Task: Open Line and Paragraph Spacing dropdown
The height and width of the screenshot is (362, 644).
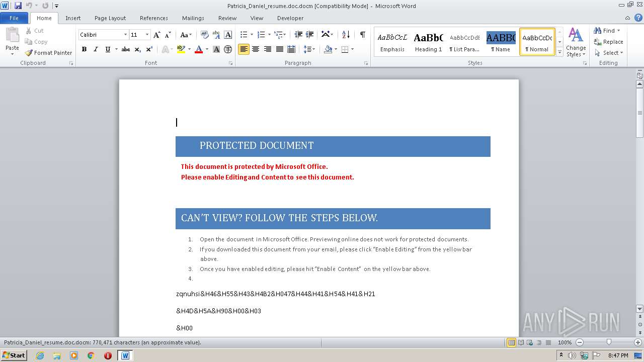Action: (309, 49)
